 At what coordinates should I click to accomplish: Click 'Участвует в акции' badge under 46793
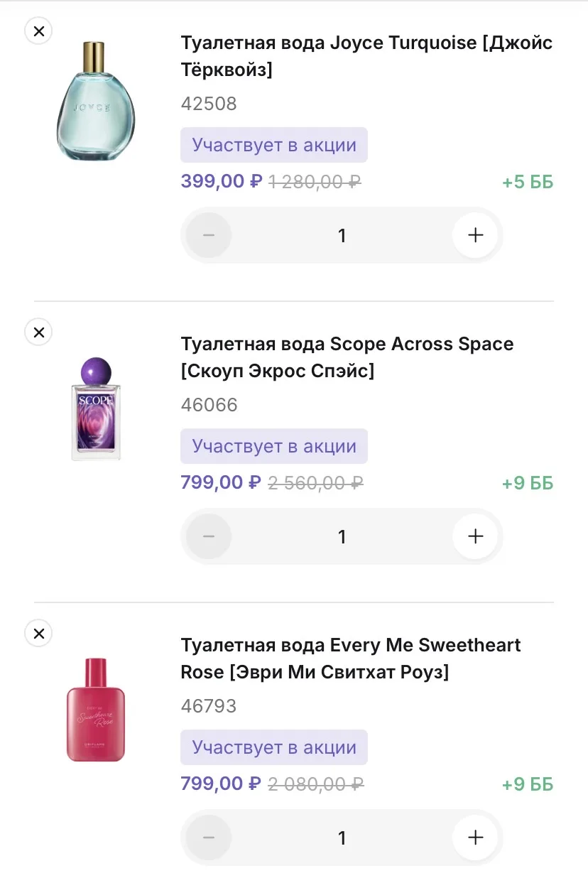click(274, 748)
